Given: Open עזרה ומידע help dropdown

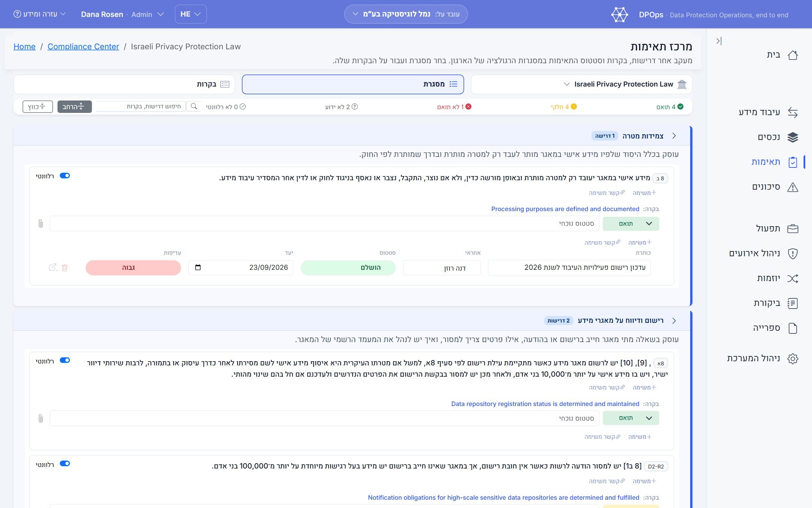Looking at the screenshot, I should coord(39,14).
